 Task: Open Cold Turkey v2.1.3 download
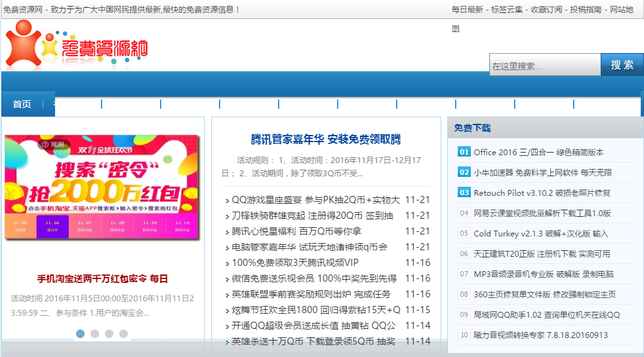coord(540,233)
